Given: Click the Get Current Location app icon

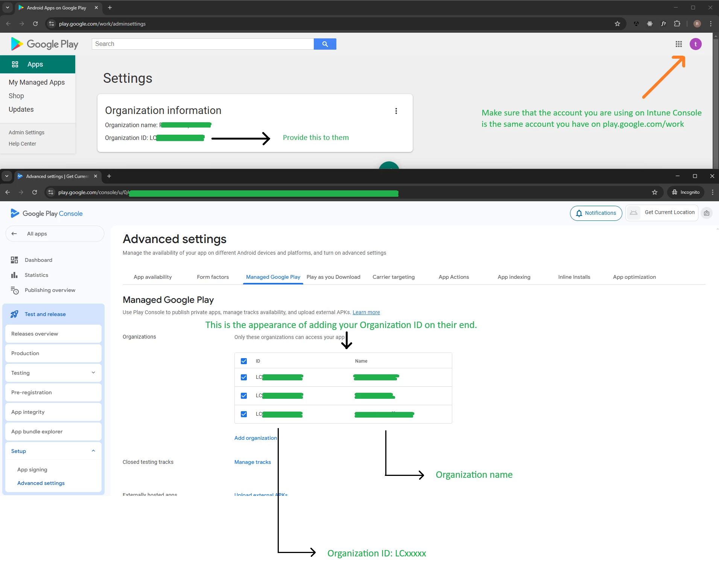Looking at the screenshot, I should click(634, 213).
